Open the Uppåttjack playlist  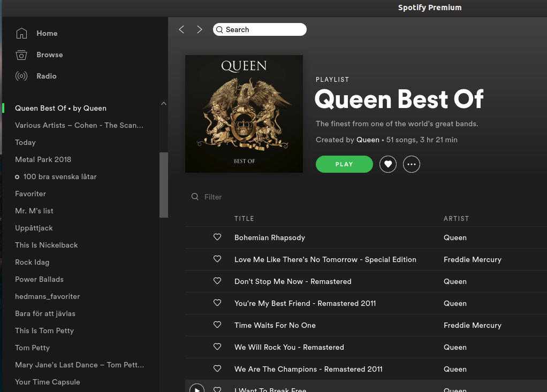(34, 228)
